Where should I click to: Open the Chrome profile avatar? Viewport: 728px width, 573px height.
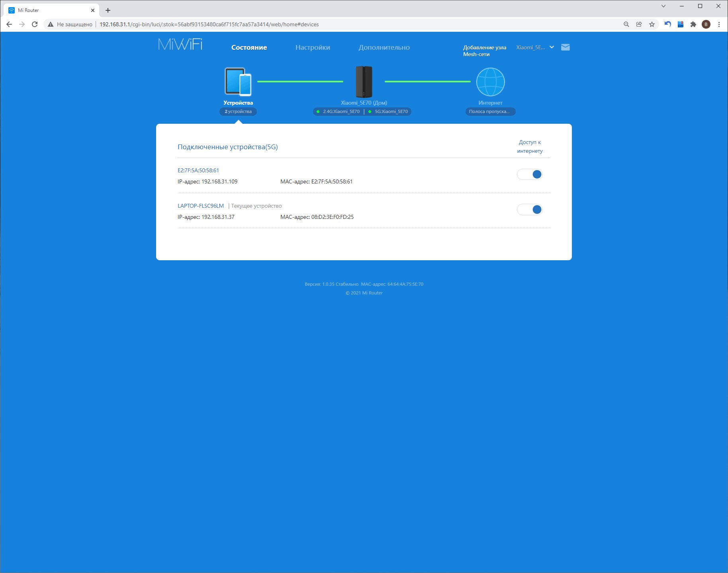click(706, 24)
